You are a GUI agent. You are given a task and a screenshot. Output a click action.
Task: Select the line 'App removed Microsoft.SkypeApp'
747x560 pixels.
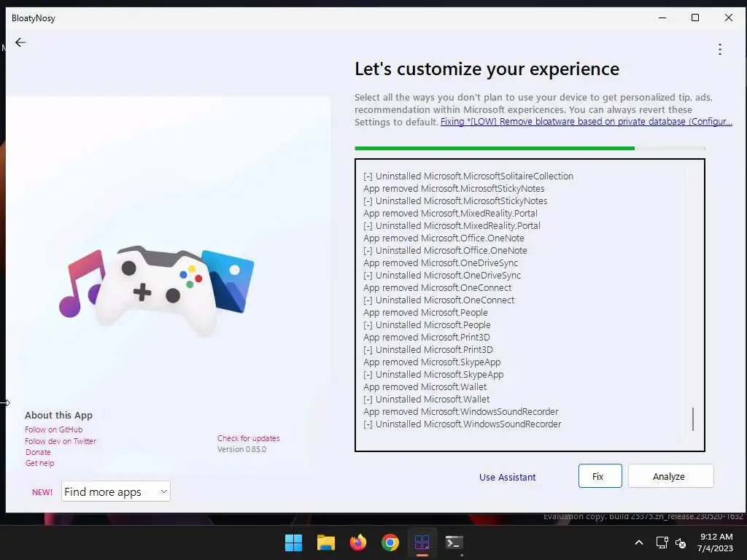pyautogui.click(x=432, y=362)
